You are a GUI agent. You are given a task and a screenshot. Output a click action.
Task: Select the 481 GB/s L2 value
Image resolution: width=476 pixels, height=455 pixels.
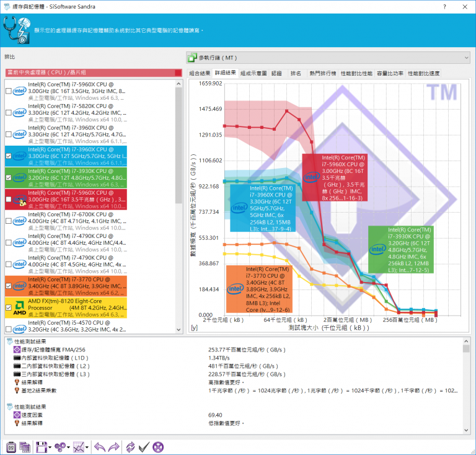(x=243, y=366)
